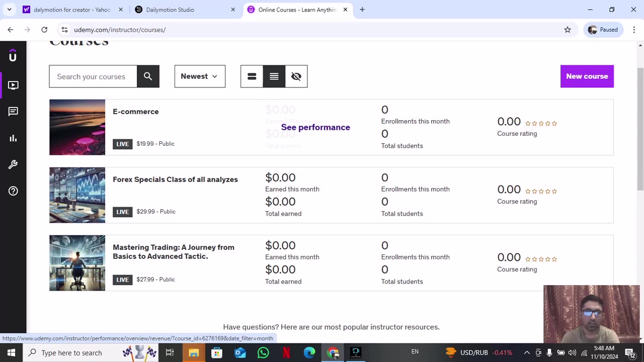
Task: Open Communication chat icon in sidebar
Action: [x=13, y=112]
